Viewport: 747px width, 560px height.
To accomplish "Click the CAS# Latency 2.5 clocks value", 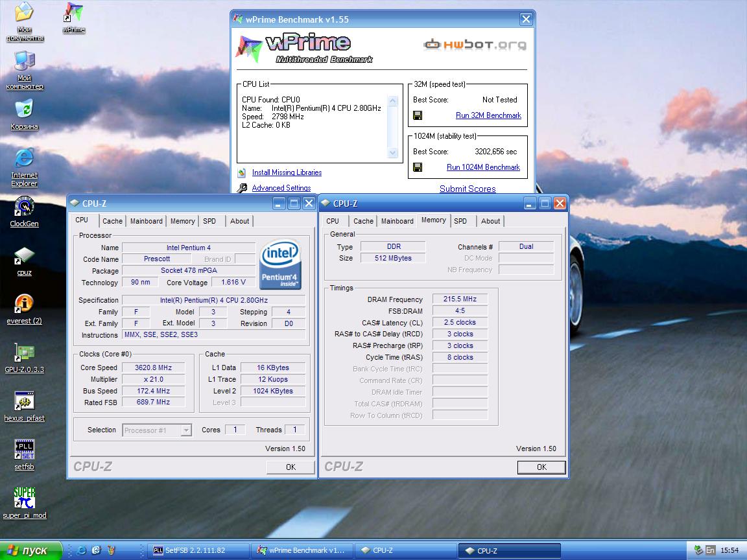I will pos(460,322).
